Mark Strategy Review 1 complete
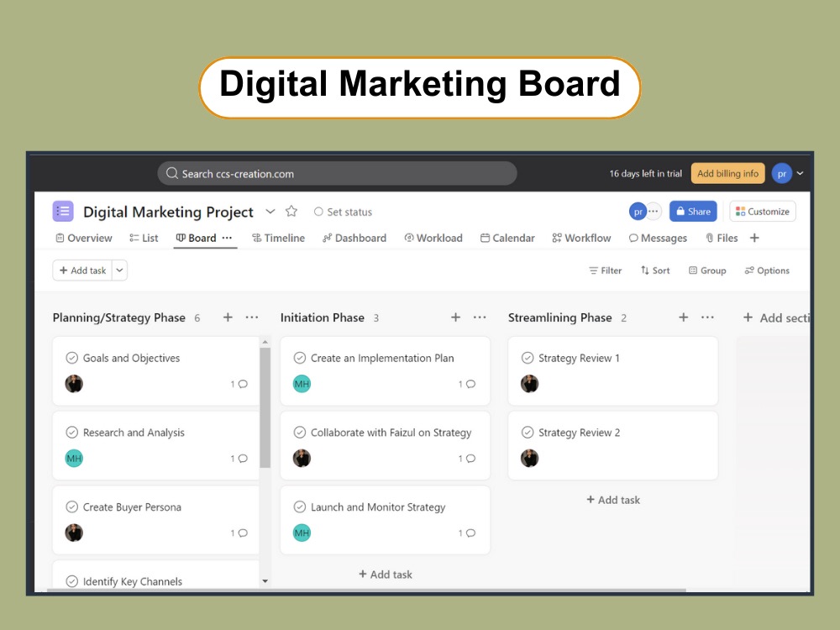 (528, 358)
